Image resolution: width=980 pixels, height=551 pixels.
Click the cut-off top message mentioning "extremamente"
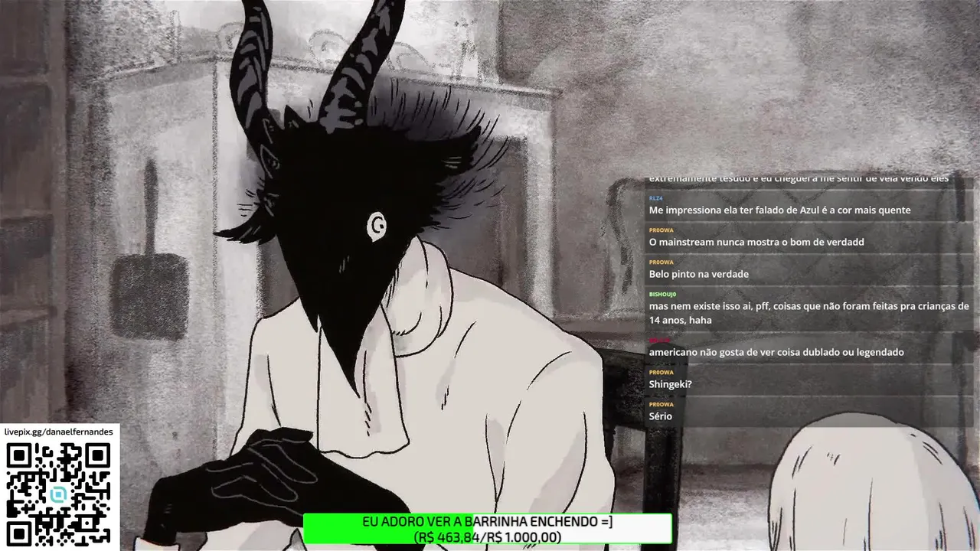[x=799, y=179]
